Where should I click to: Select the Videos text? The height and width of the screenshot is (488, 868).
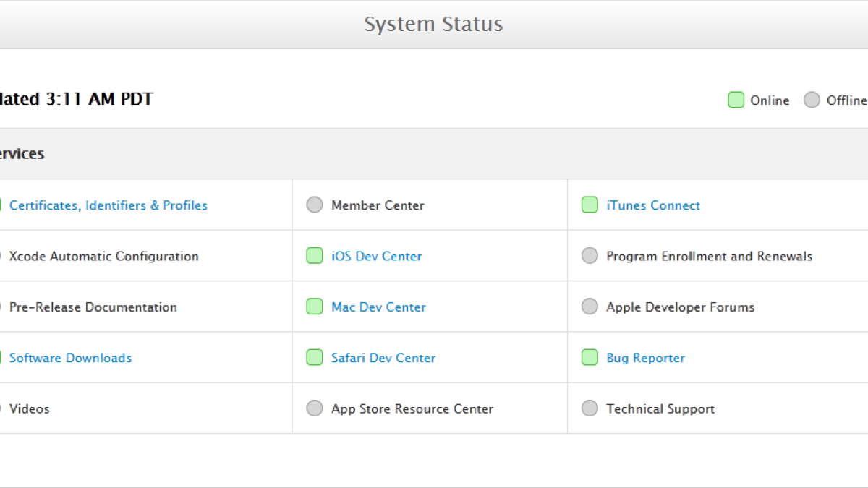29,408
